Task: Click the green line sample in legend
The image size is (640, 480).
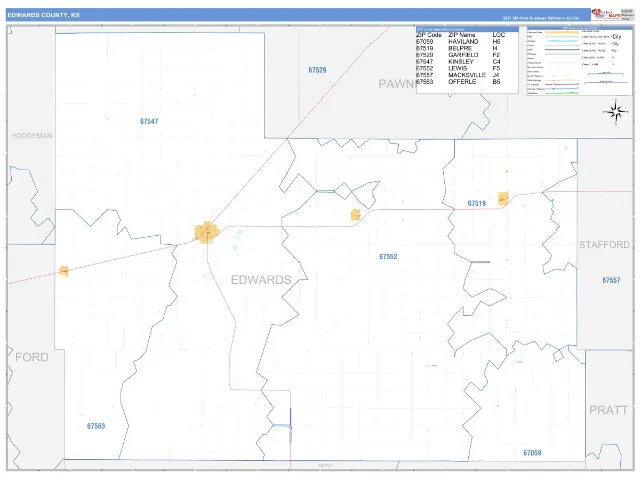Action: [x=562, y=93]
